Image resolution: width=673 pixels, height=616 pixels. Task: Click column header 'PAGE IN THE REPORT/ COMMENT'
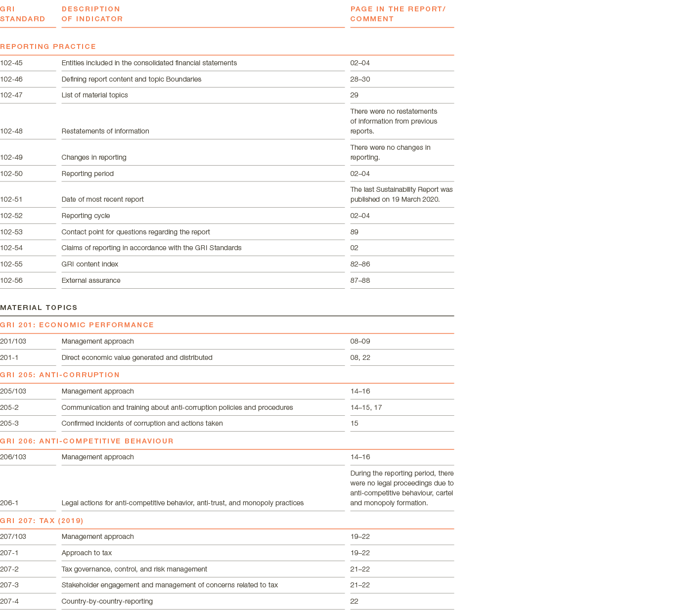398,14
